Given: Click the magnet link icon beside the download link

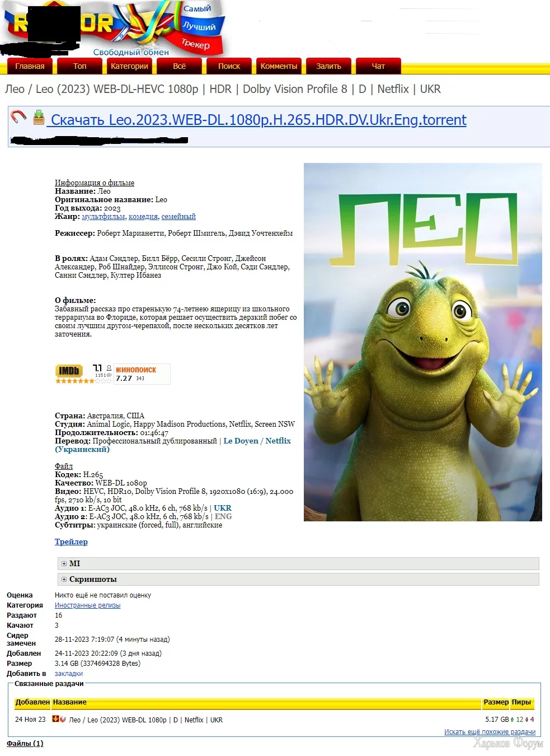Looking at the screenshot, I should 18,117.
